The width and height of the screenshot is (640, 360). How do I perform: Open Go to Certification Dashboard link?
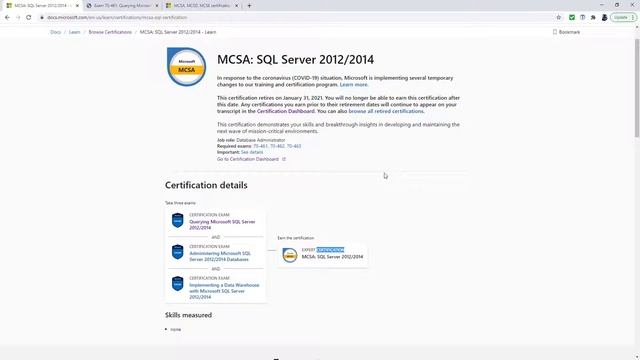248,159
